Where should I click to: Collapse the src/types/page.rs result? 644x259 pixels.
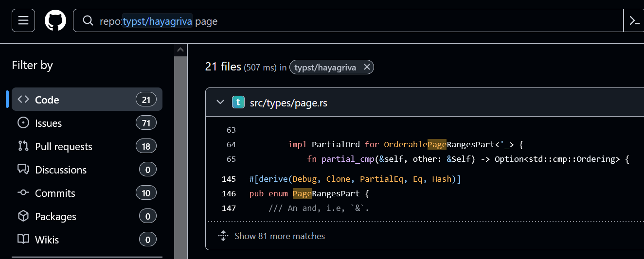pyautogui.click(x=220, y=102)
